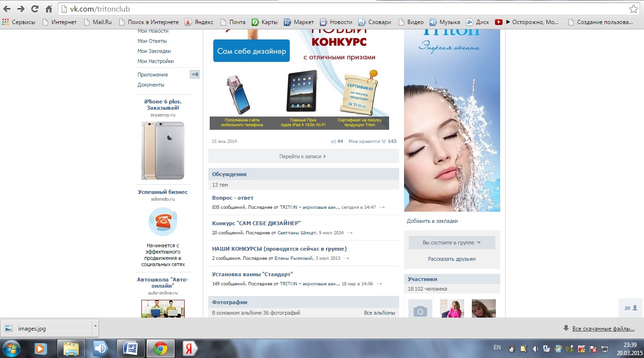Jump to last message arrow in Вопрос - ответ

click(x=382, y=207)
